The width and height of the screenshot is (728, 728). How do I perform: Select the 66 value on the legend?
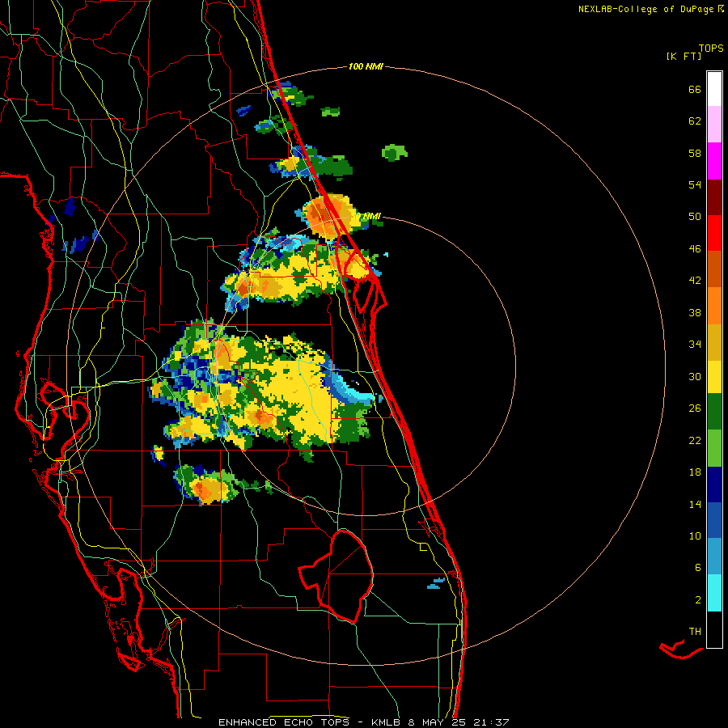695,90
